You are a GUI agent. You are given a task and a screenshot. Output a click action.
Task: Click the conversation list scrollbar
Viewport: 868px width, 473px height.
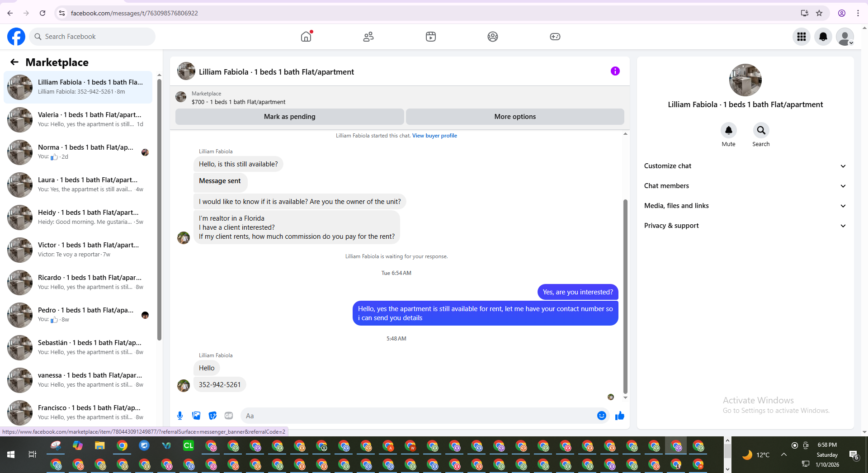(x=159, y=209)
